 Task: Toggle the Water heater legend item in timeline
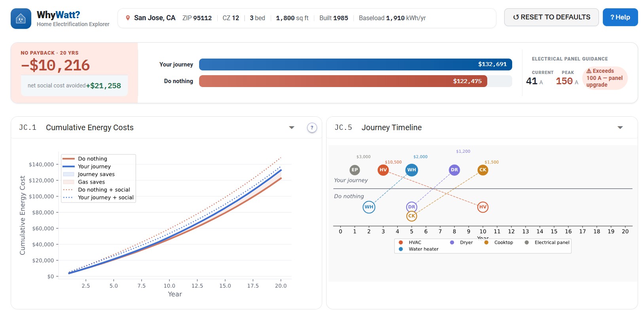(419, 249)
